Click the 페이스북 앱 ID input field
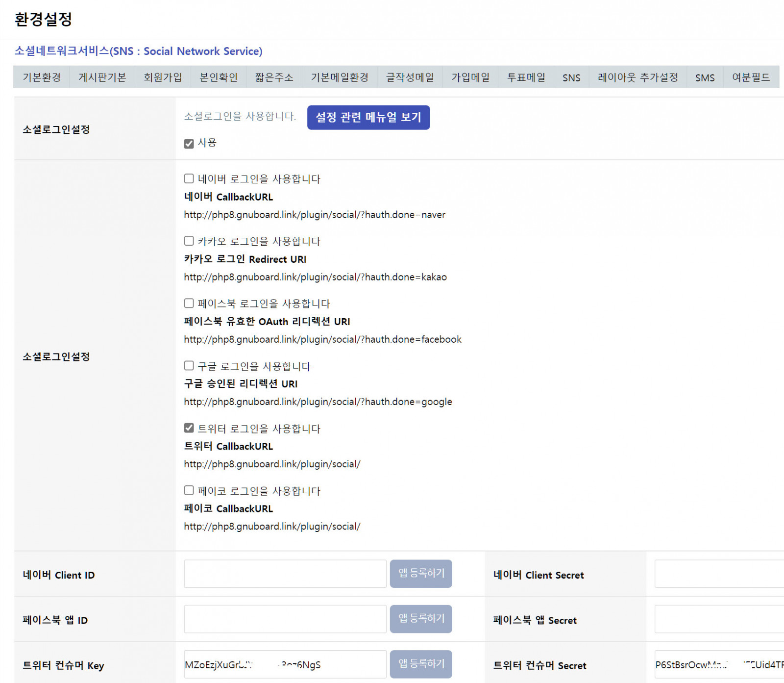Viewport: 784px width, 683px height. point(285,619)
